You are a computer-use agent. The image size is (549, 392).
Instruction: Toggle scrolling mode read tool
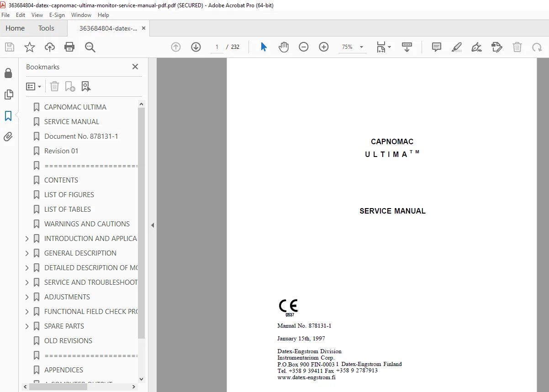pyautogui.click(x=407, y=47)
